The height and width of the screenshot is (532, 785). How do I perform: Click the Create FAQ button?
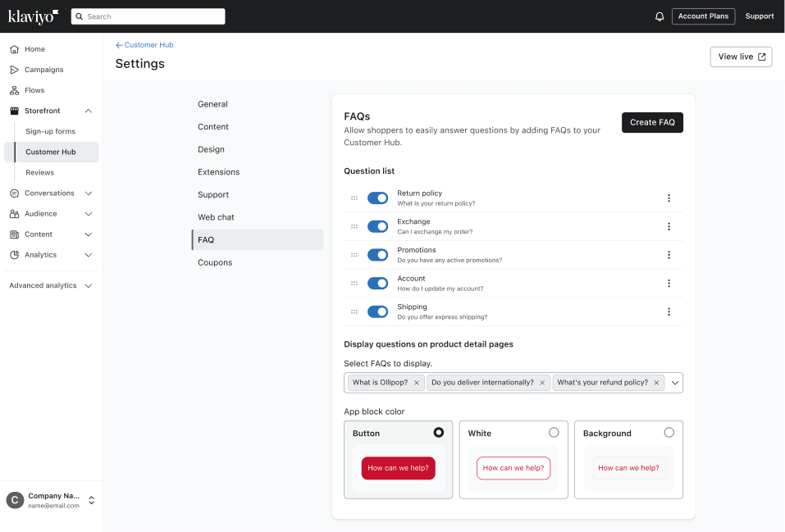tap(652, 122)
